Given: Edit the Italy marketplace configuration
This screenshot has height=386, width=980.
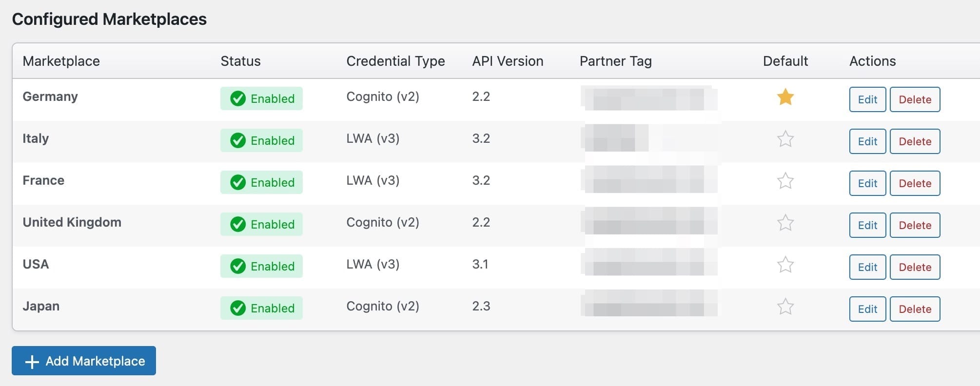Looking at the screenshot, I should (x=867, y=141).
